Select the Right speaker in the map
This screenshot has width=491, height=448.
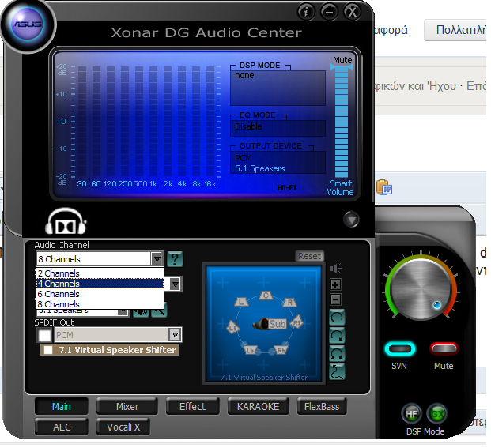(290, 302)
